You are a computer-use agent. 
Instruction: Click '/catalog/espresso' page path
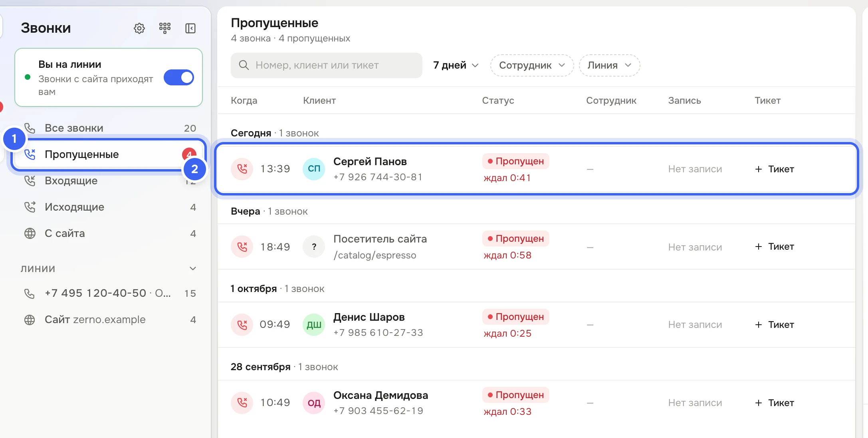click(375, 255)
